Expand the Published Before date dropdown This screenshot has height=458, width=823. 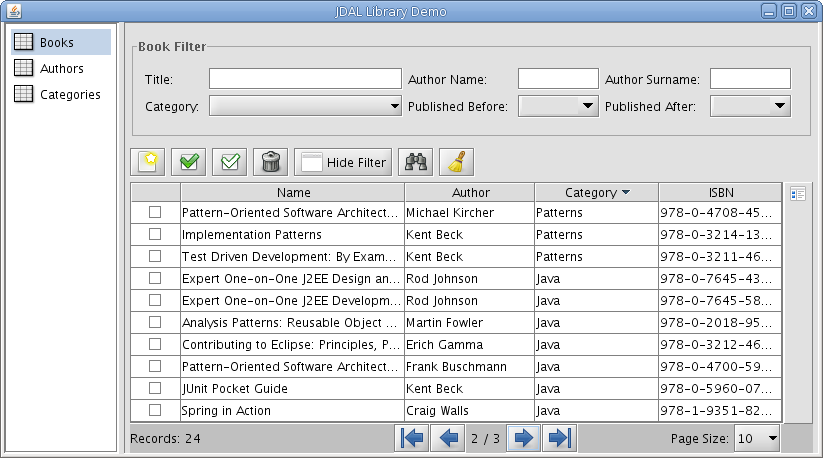(558, 106)
